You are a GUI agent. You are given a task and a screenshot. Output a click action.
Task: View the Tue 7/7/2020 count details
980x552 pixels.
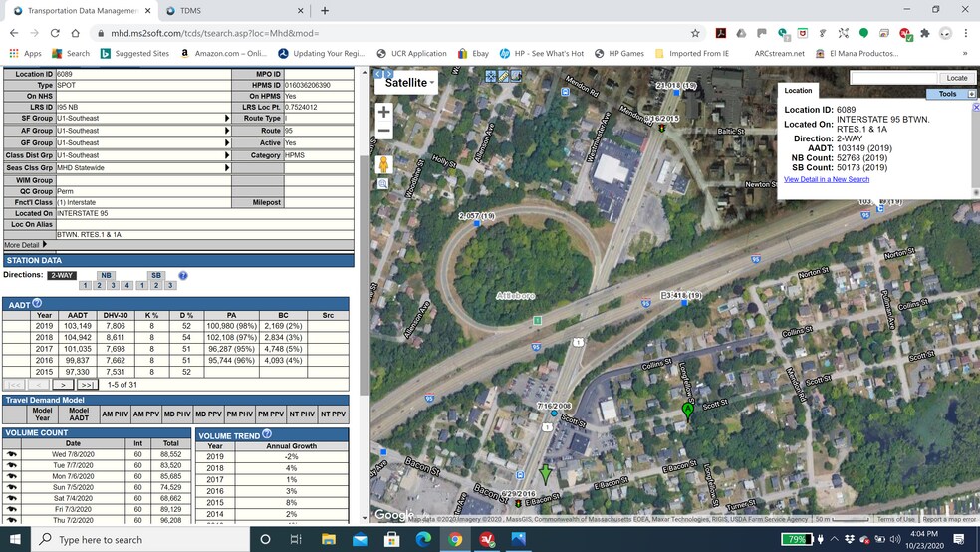[x=11, y=465]
